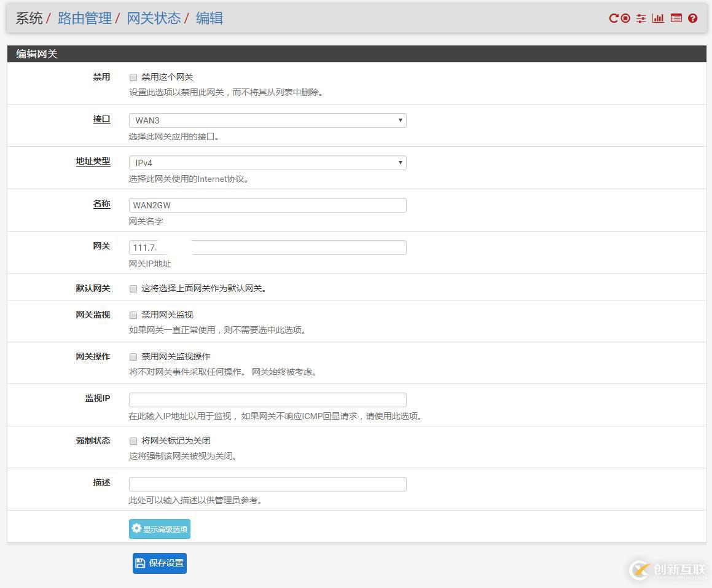
Task: Click the help question mark icon
Action: tap(692, 18)
